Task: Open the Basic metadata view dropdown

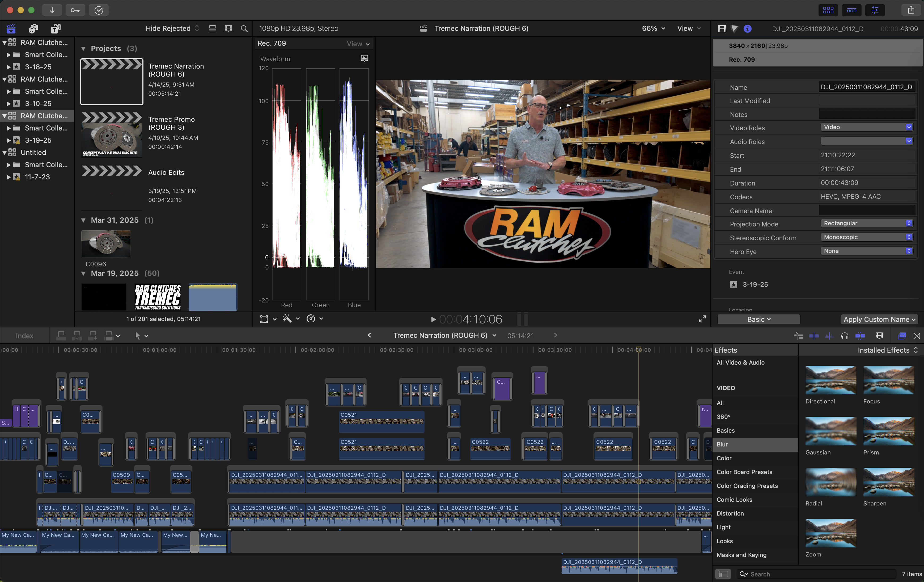Action: pyautogui.click(x=758, y=319)
